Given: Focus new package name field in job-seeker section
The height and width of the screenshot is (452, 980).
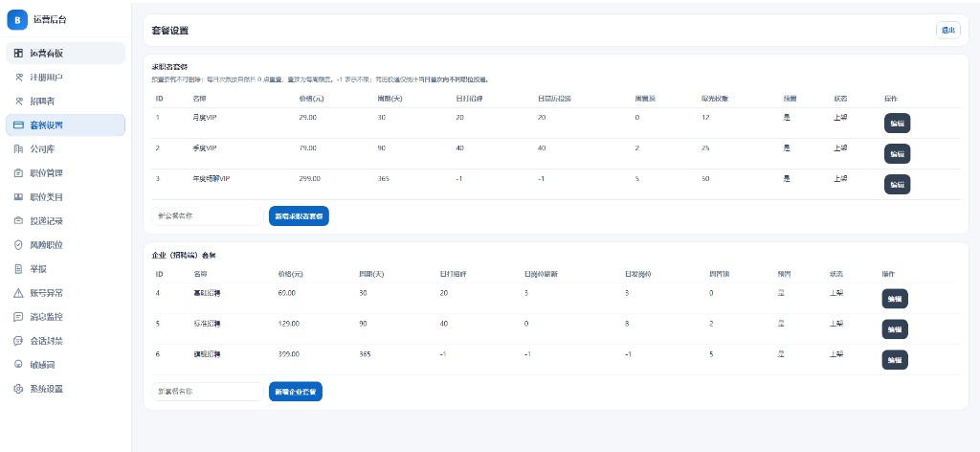Looking at the screenshot, I should [208, 215].
